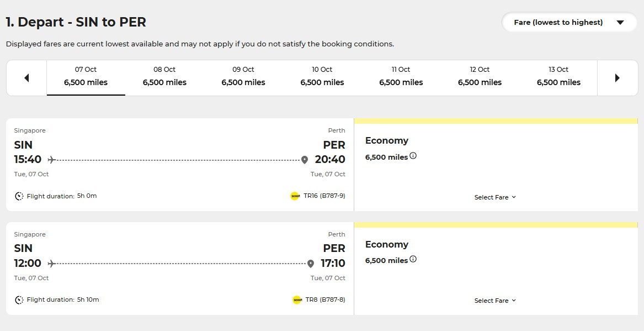Click info icon beside first 6,500 miles fare
Viewport: 644px width, 331px height.
click(x=413, y=156)
